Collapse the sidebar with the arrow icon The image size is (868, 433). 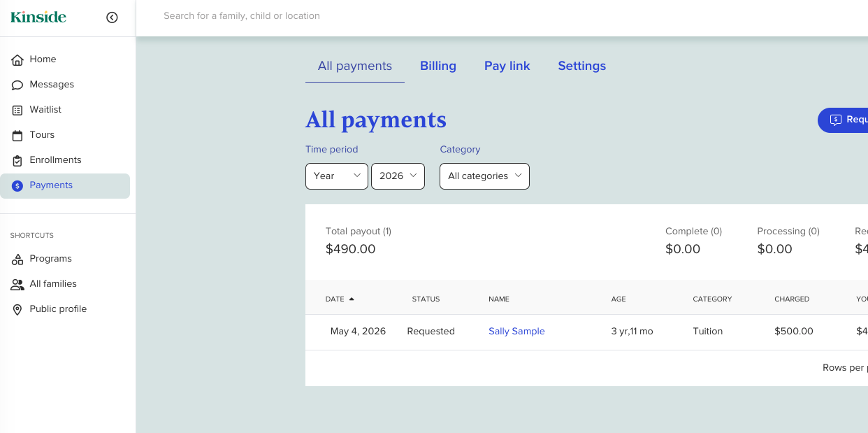pos(112,17)
